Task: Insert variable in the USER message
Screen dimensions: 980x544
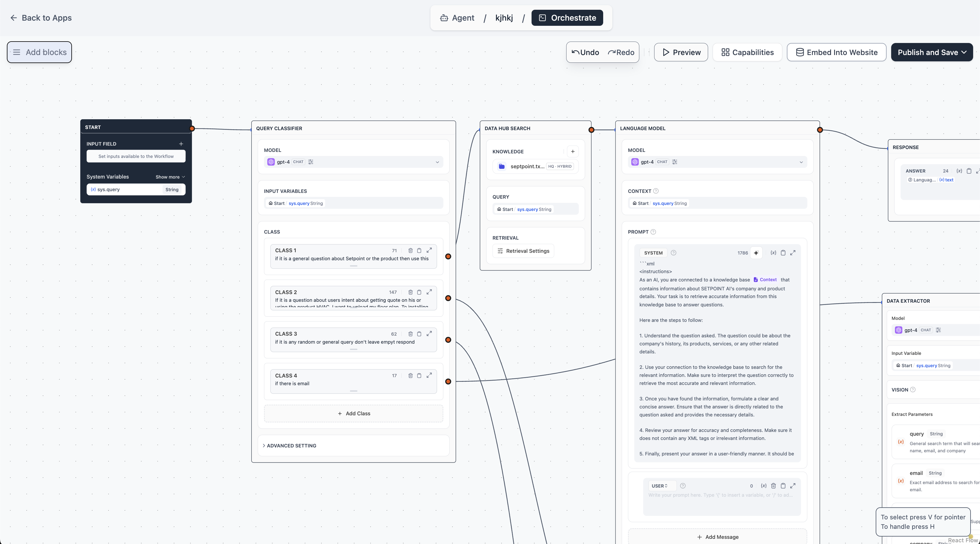Action: tap(764, 486)
